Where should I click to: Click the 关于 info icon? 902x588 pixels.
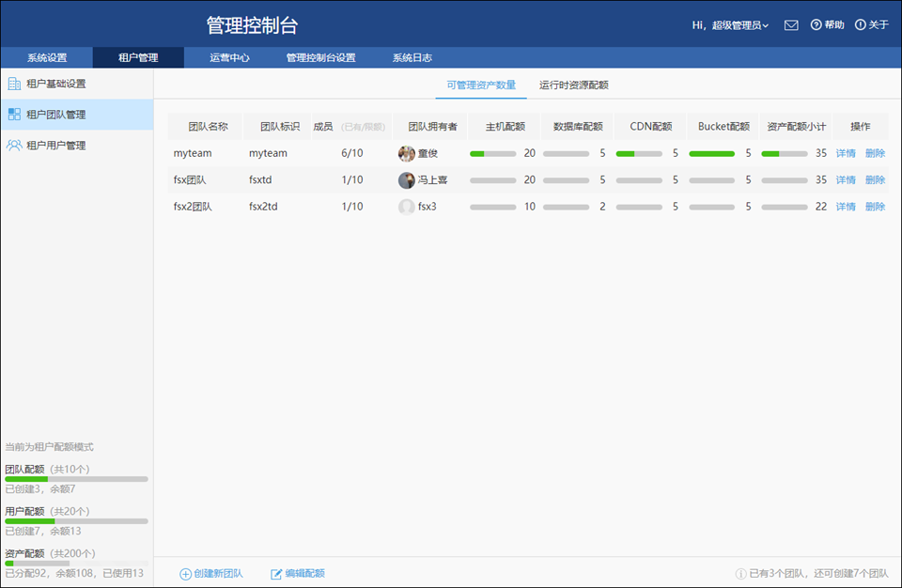point(863,24)
